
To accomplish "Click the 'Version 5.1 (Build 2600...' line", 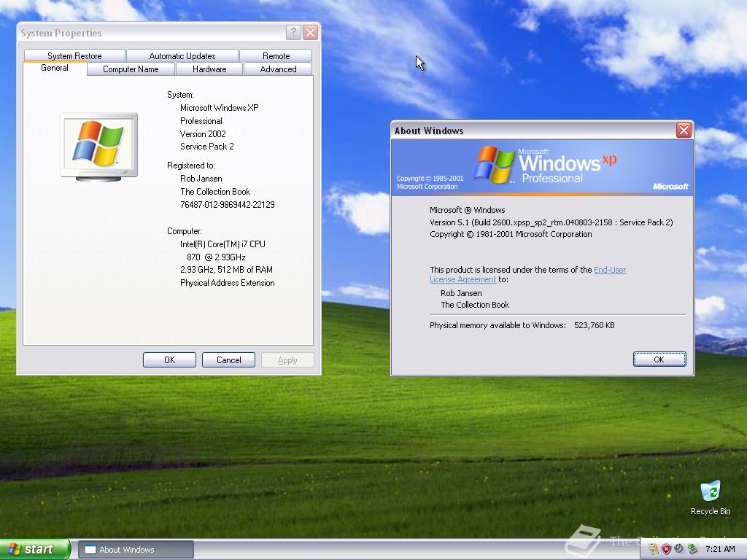I will pos(551,222).
